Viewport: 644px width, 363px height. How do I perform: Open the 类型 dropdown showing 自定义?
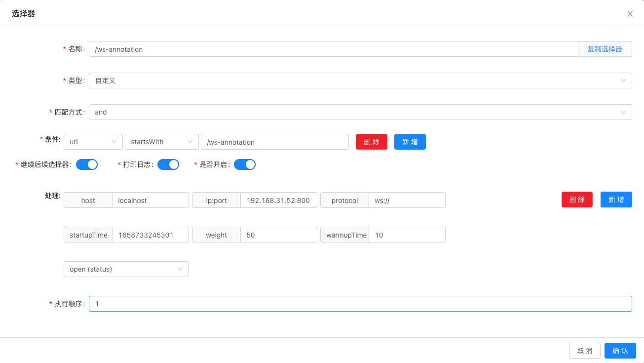point(360,81)
